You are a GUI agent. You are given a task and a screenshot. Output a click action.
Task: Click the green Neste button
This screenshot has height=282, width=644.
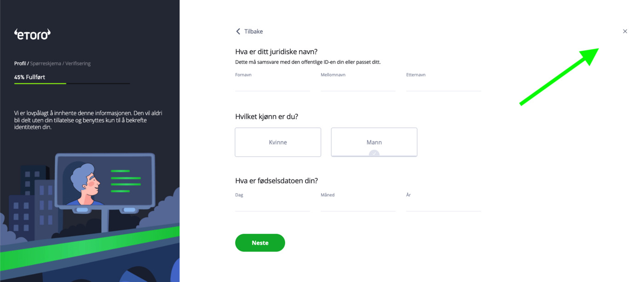(260, 243)
